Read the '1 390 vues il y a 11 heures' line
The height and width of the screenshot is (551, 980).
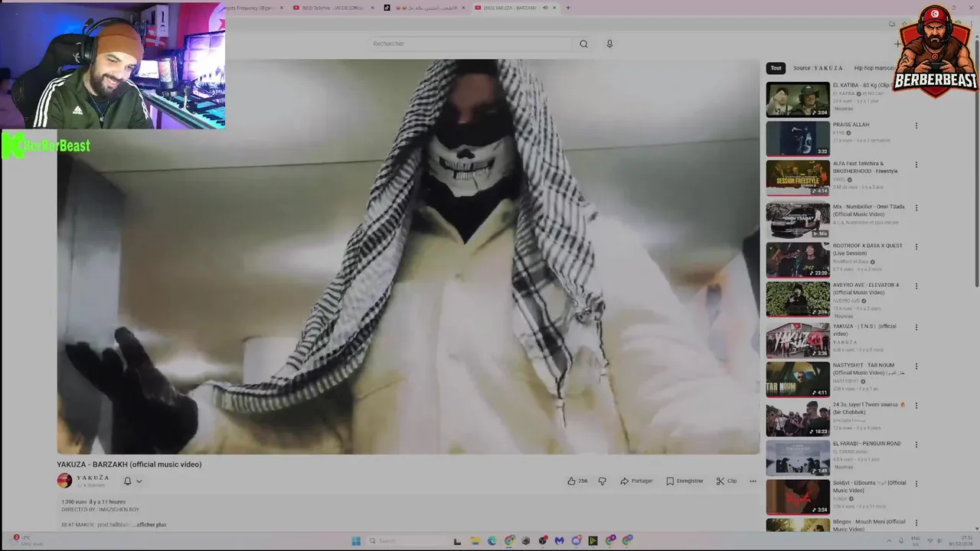pos(93,502)
